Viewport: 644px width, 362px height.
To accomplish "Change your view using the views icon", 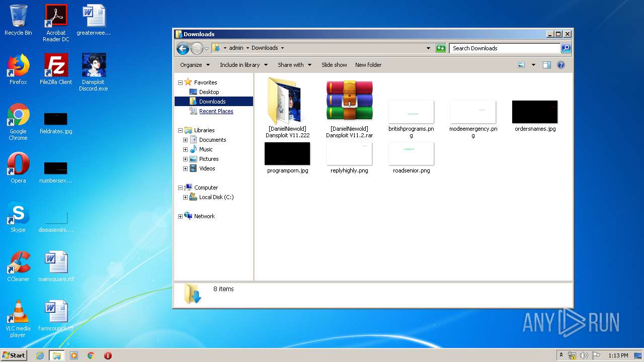I will pyautogui.click(x=521, y=65).
